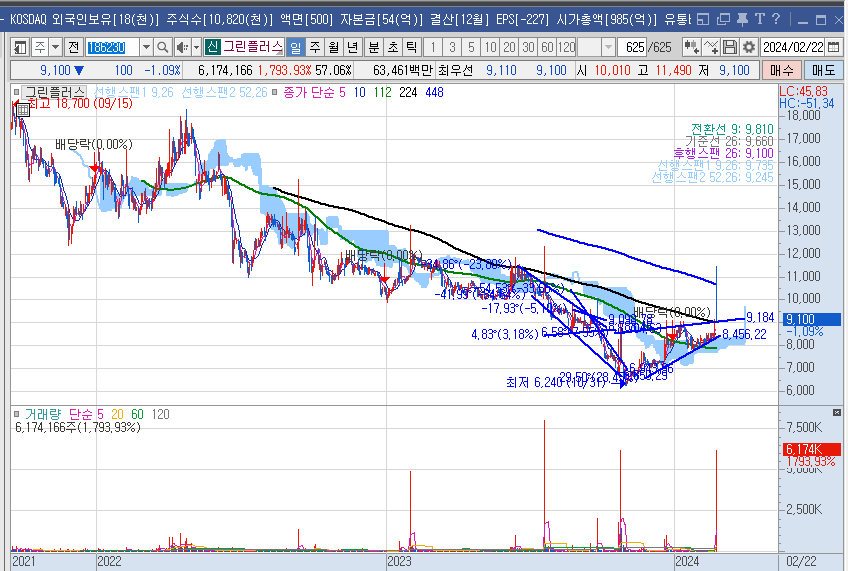Open the calendar date picker icon
Image resolution: width=848 pixels, height=571 pixels.
click(833, 48)
